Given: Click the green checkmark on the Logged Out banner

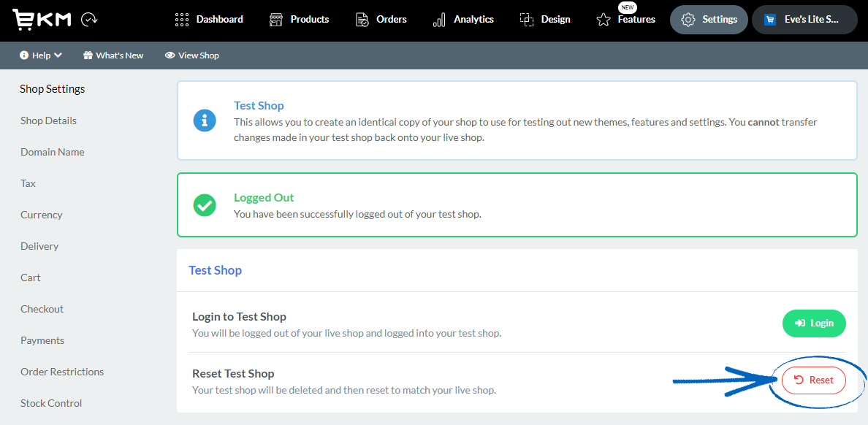Looking at the screenshot, I should (205, 205).
